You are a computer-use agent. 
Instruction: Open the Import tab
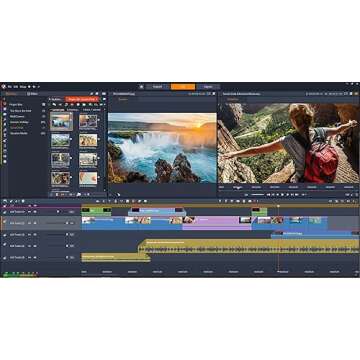[x=157, y=87]
